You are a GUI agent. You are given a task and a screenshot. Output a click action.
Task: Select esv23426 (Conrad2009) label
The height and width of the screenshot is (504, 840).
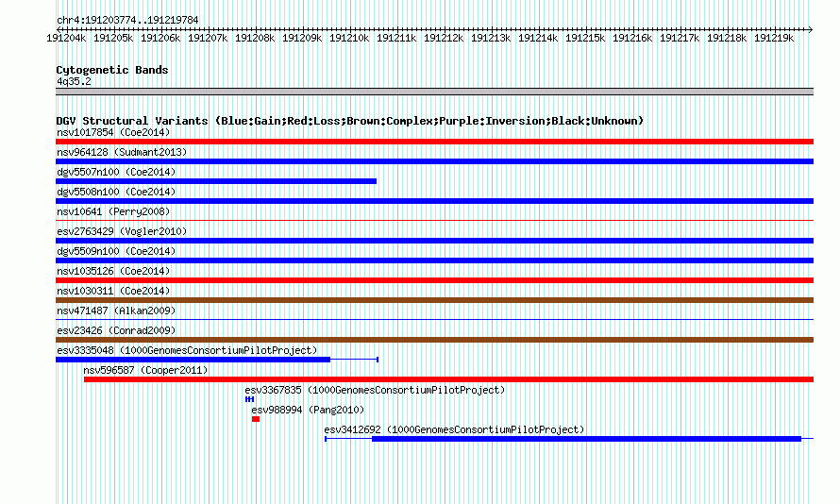[116, 330]
